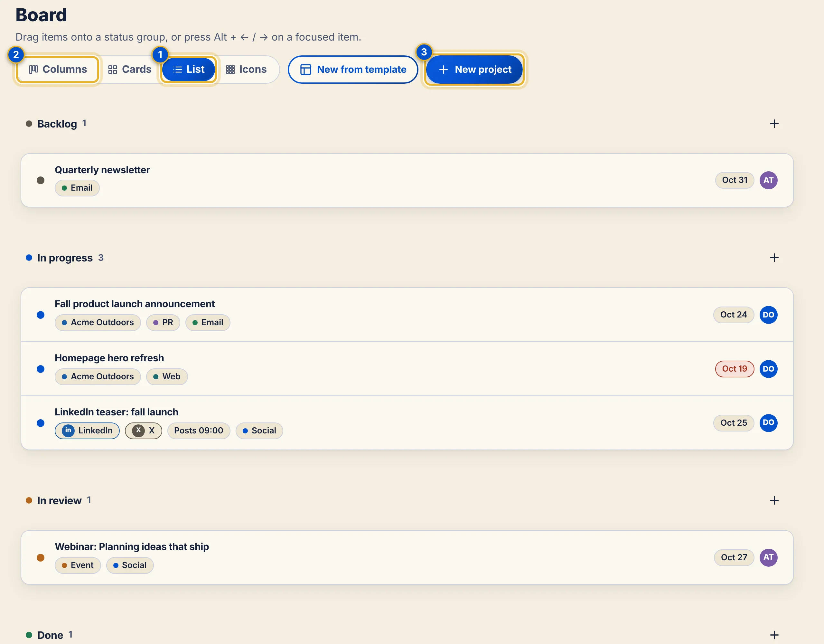Add item to In review group
The height and width of the screenshot is (644, 824).
click(774, 501)
